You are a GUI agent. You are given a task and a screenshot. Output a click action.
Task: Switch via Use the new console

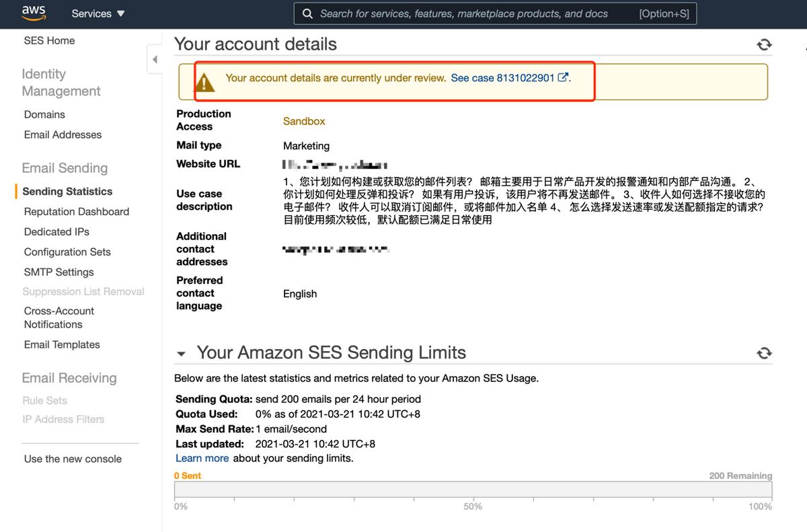(73, 459)
